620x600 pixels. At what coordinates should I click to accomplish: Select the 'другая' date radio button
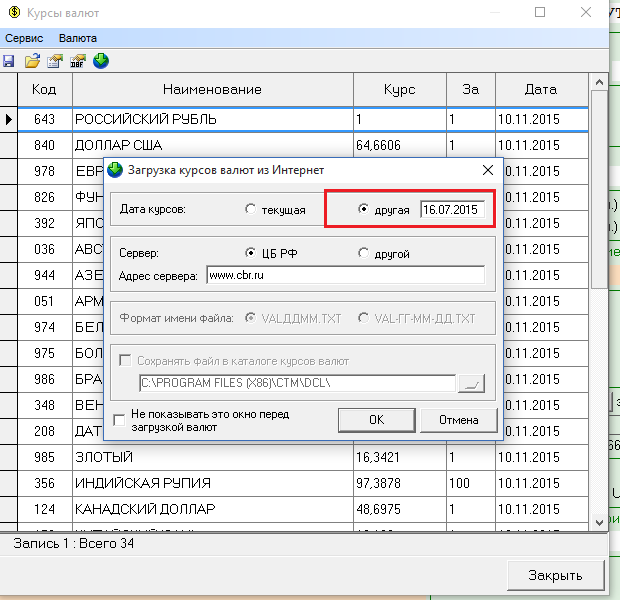[x=364, y=211]
